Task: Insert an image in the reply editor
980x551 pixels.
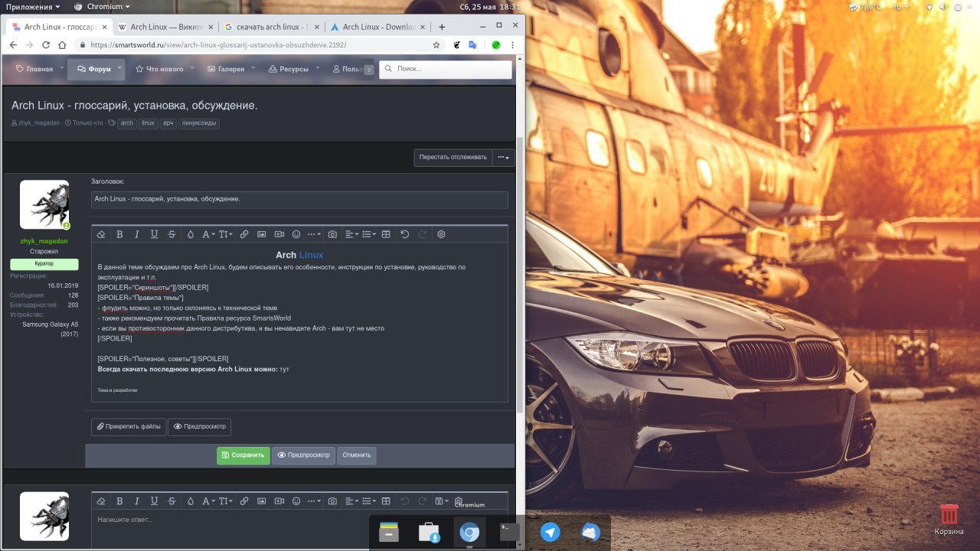Action: click(x=261, y=501)
